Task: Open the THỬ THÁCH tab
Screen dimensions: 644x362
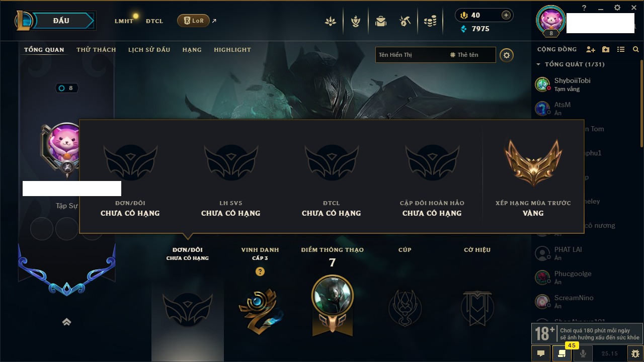Action: coord(96,50)
